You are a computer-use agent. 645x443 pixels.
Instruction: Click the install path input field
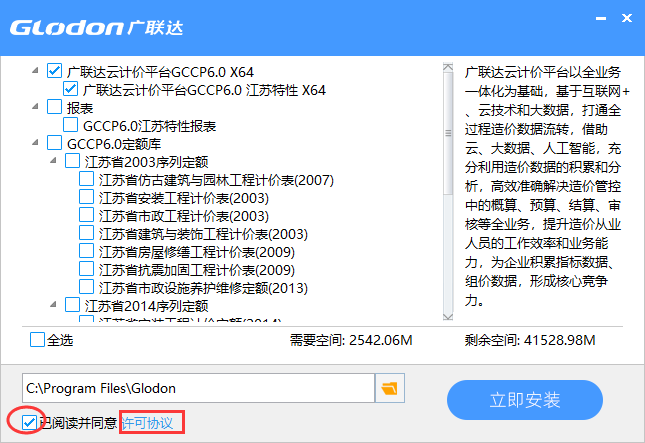(x=199, y=388)
